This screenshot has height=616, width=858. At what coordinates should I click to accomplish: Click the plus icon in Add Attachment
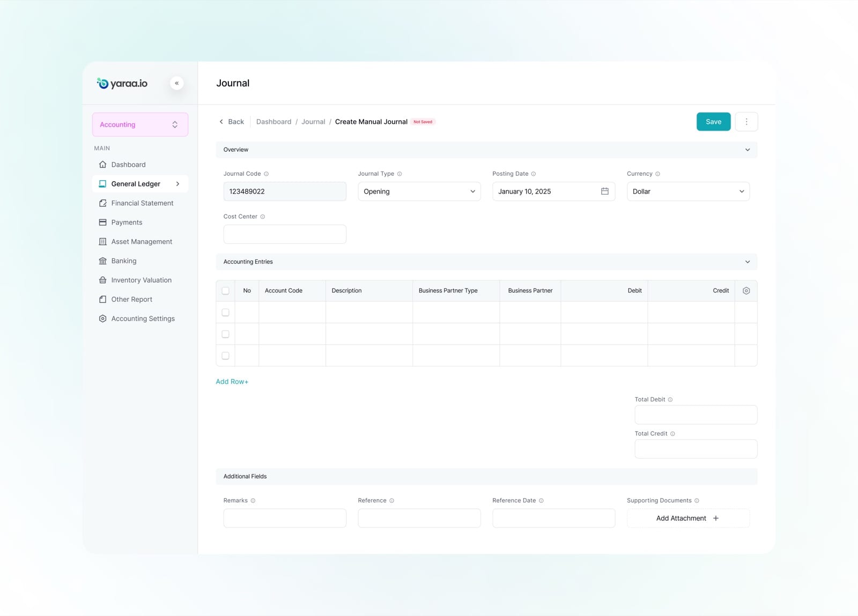(716, 518)
